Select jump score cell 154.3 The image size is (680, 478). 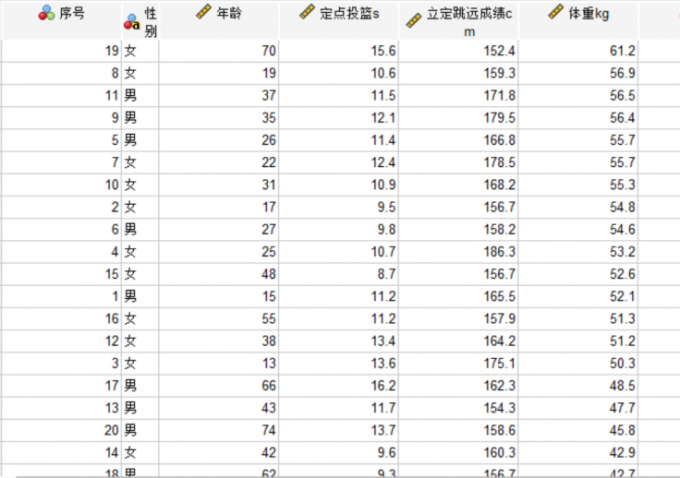[458, 409]
